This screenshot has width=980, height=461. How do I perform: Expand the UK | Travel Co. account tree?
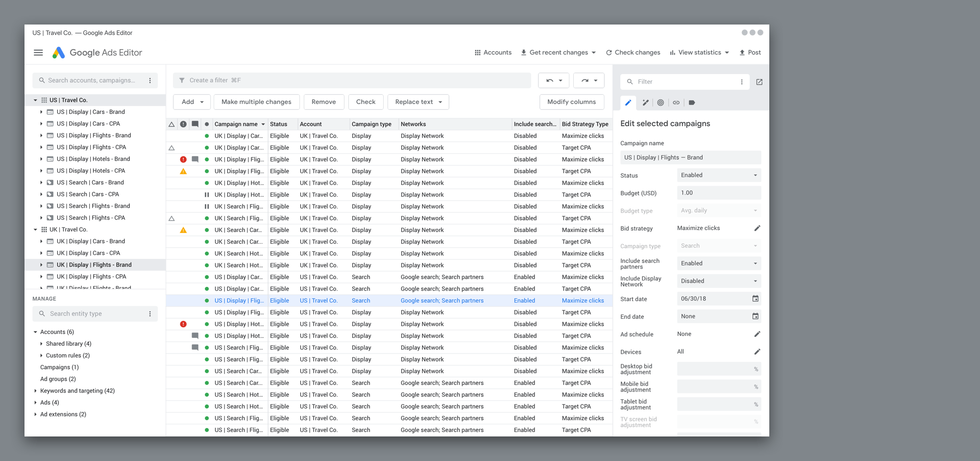[x=35, y=229]
